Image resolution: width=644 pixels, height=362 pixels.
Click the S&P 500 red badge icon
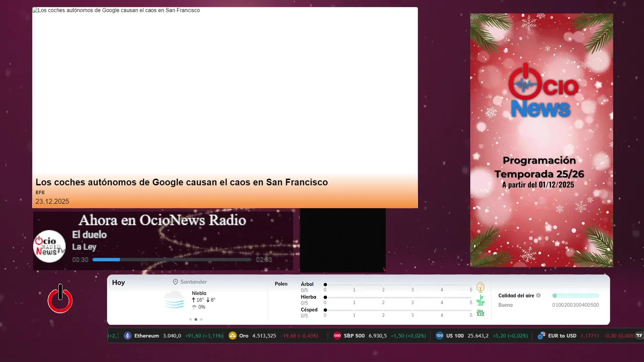point(337,336)
